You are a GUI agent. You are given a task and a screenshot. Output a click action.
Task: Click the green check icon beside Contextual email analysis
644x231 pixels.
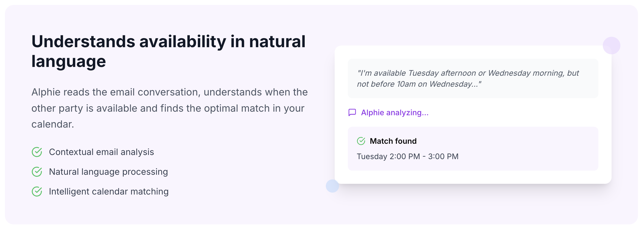point(37,152)
